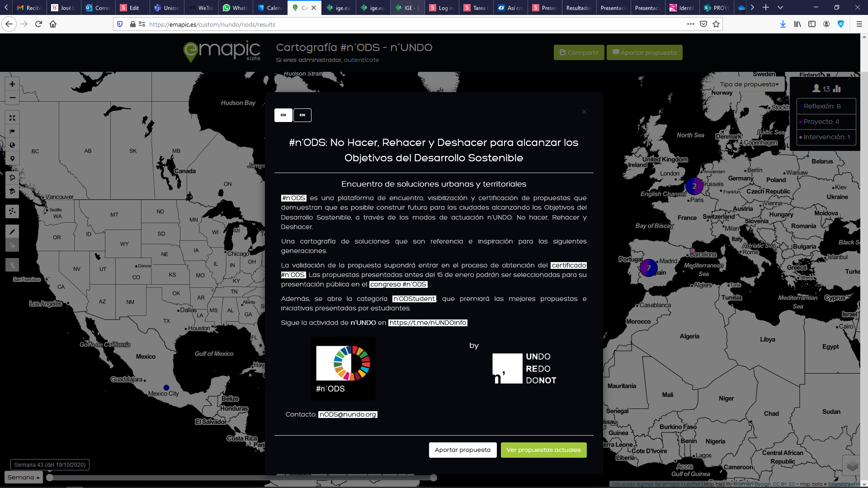The height and width of the screenshot is (488, 868).
Task: Toggle the Reflexión legend filter
Action: pos(826,106)
